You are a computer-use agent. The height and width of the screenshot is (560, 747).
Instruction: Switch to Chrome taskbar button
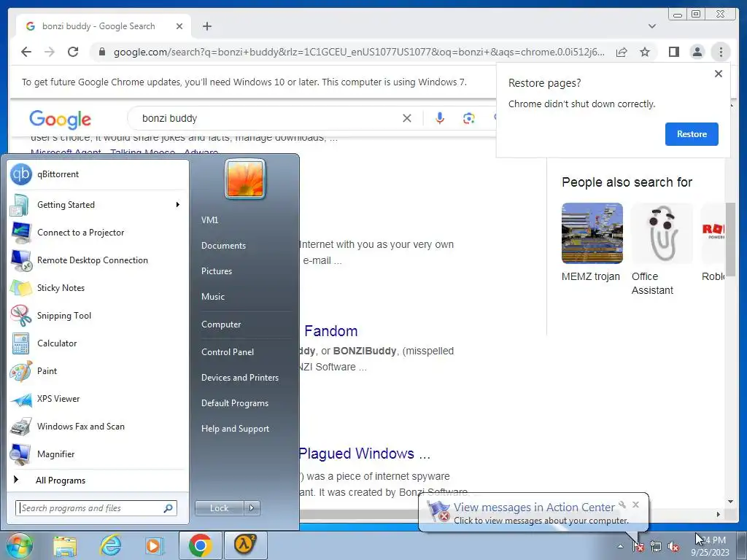click(201, 545)
